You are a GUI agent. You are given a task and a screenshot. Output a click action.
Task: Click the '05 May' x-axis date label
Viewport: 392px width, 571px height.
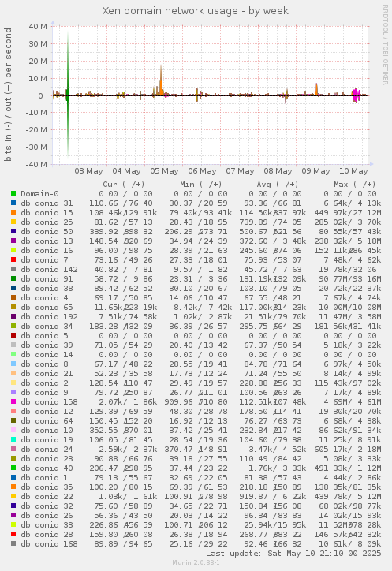[x=164, y=171]
